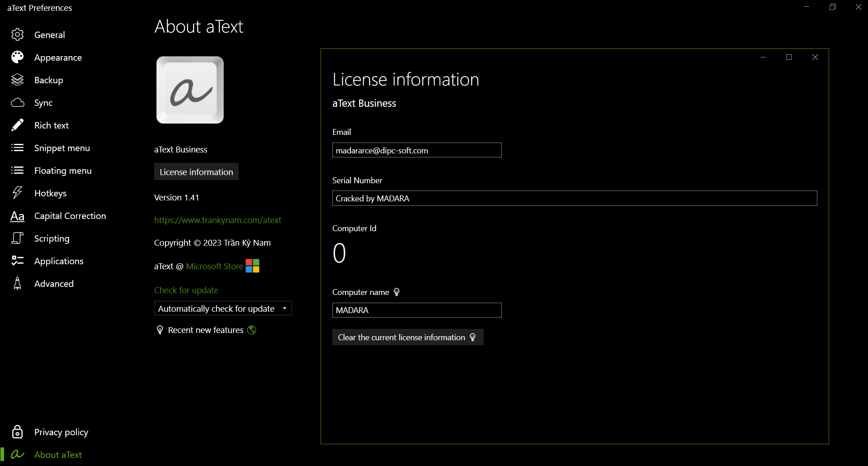The width and height of the screenshot is (868, 466).
Task: Minimize the aText Preferences window
Action: click(807, 7)
